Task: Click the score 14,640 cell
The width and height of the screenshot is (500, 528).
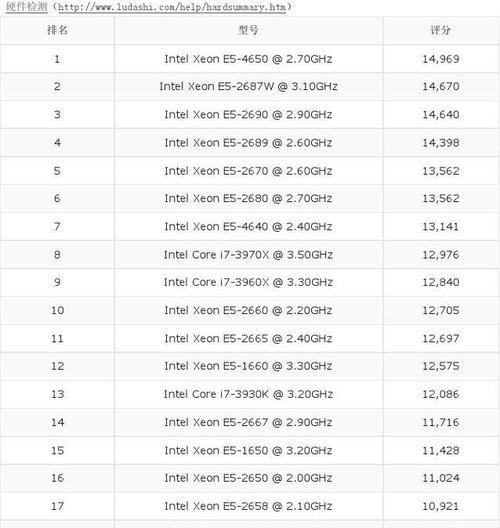Action: point(441,114)
